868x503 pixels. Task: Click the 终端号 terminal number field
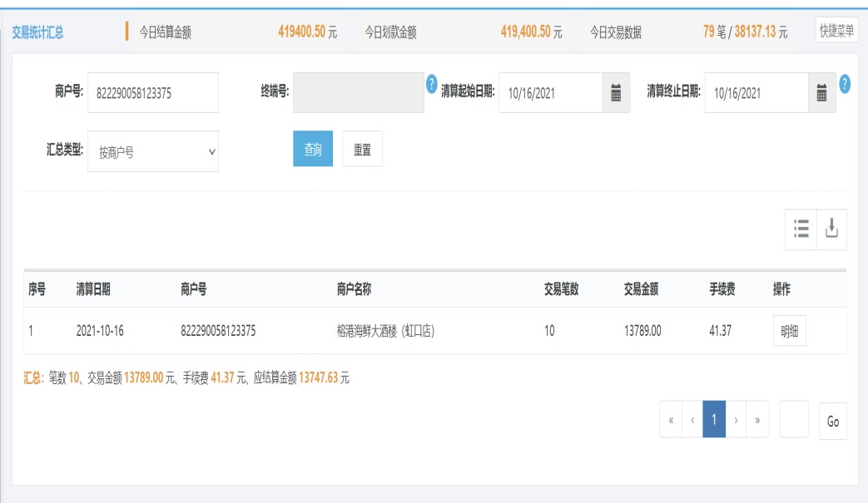(359, 93)
